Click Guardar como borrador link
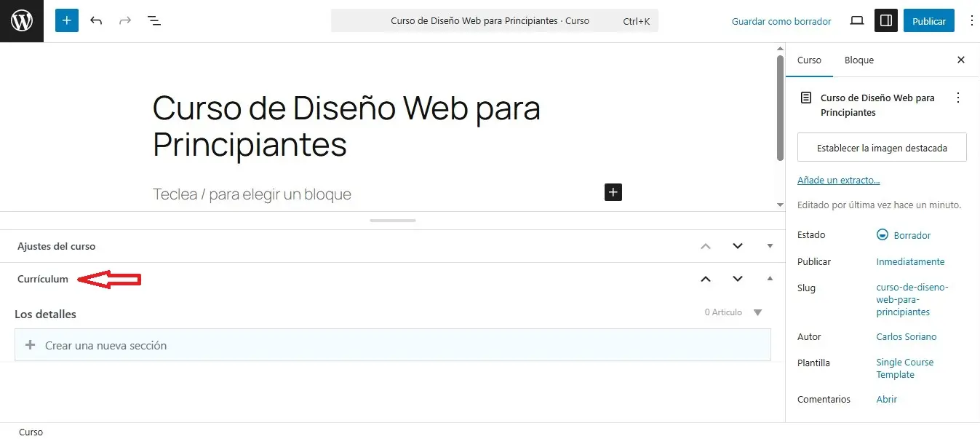 coord(781,21)
